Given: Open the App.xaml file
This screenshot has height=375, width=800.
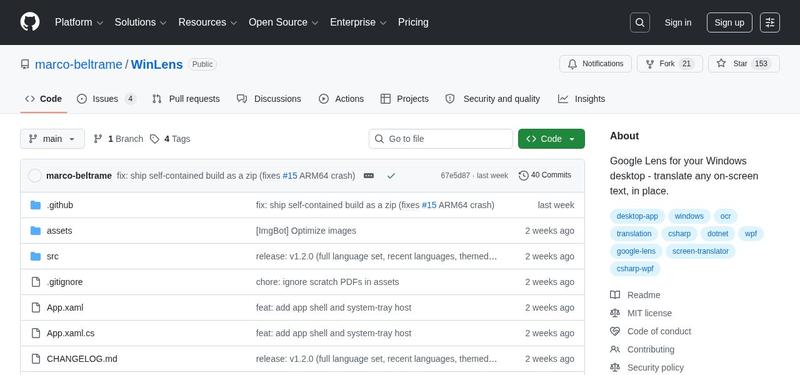Looking at the screenshot, I should [65, 308].
